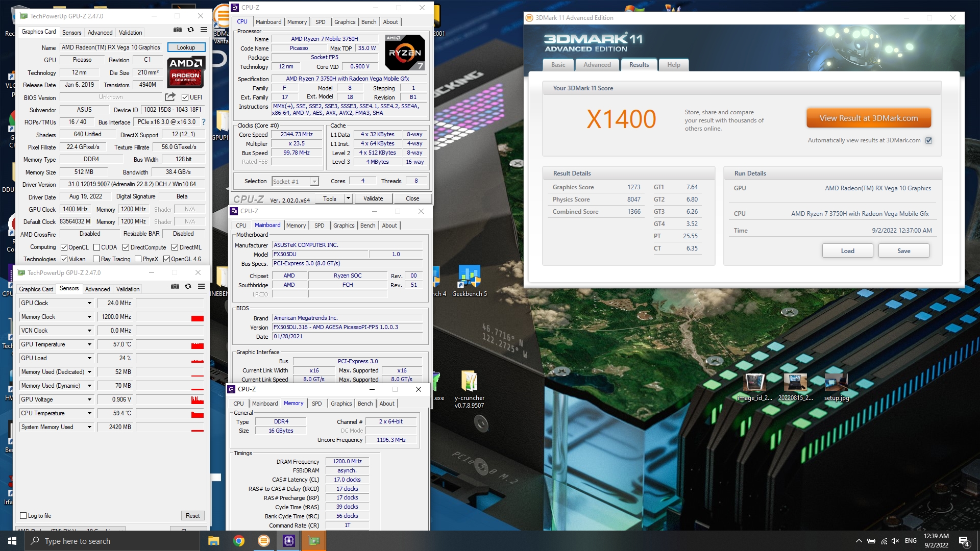Image resolution: width=980 pixels, height=551 pixels.
Task: Toggle CUDA computing checkbox
Action: coord(96,247)
